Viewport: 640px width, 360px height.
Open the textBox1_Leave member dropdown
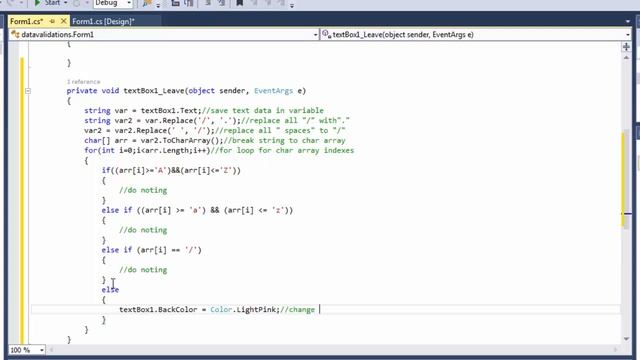(627, 35)
